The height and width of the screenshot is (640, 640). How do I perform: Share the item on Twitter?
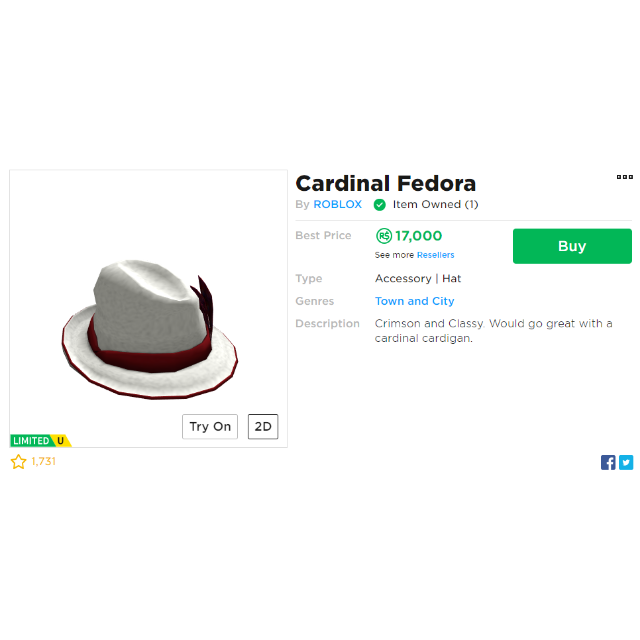tap(626, 462)
